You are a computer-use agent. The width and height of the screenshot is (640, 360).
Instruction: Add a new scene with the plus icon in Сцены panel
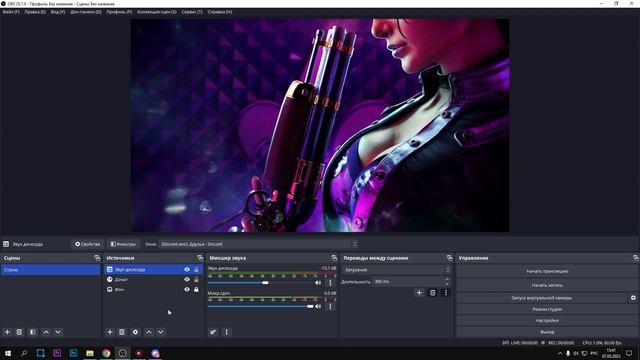(7, 332)
